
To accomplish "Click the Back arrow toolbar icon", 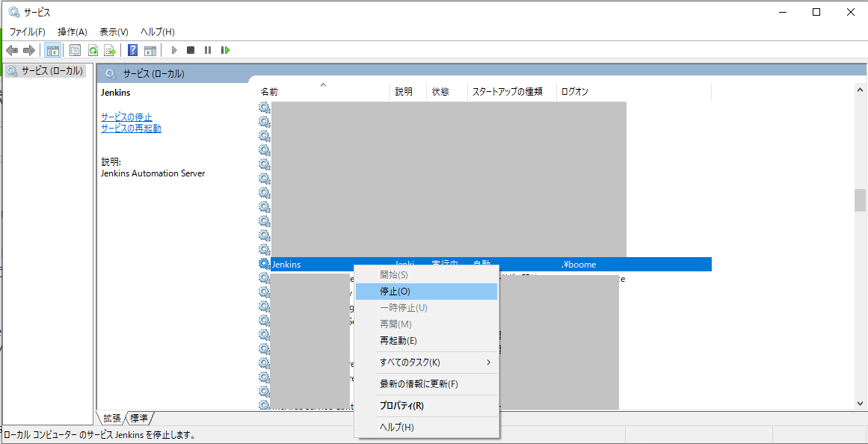I will 12,50.
